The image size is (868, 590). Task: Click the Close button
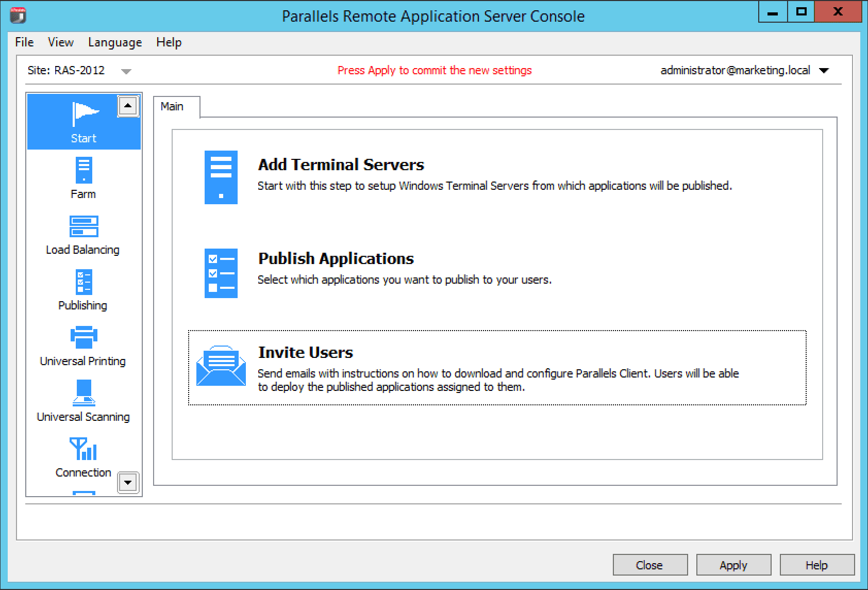tap(650, 565)
